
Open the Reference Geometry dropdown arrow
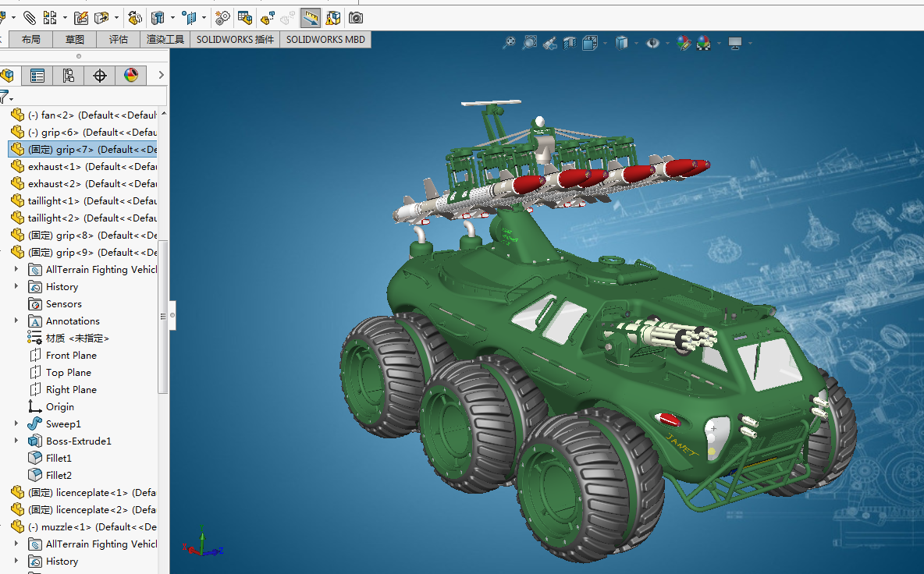tap(204, 18)
